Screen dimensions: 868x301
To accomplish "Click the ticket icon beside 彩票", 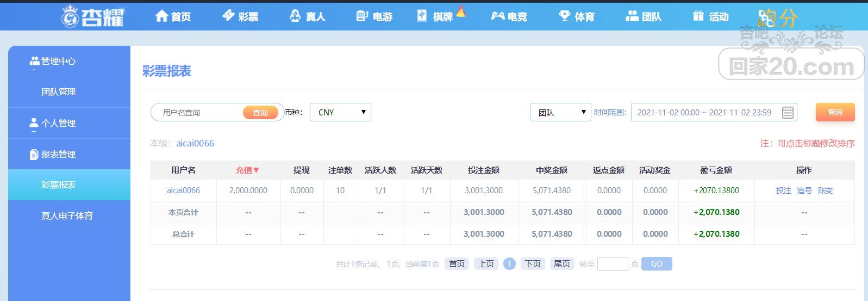I will click(229, 16).
